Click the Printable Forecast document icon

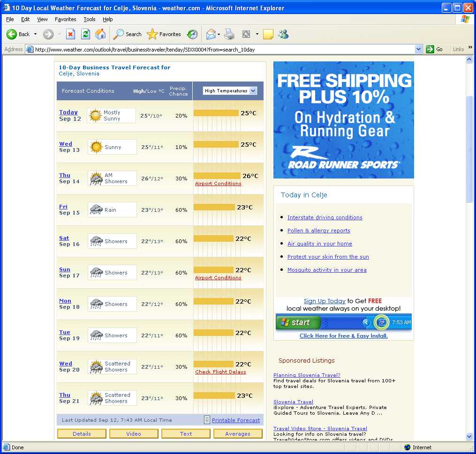point(207,420)
